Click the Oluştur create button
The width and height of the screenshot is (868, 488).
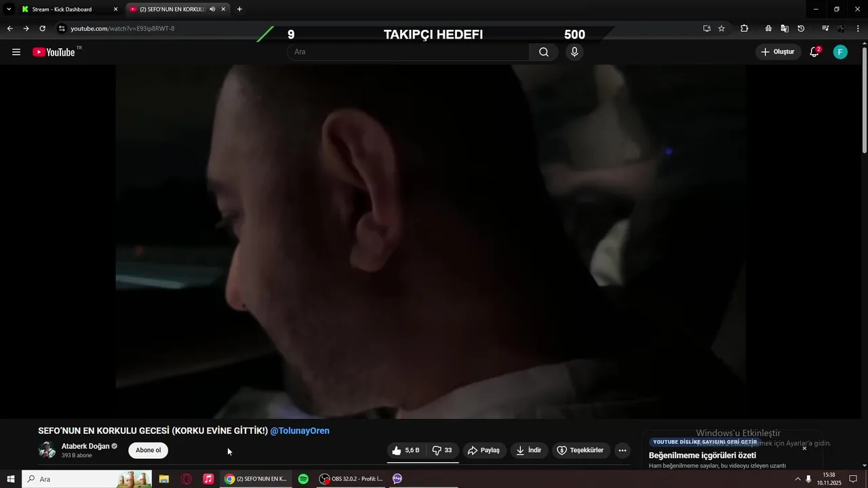pos(778,52)
